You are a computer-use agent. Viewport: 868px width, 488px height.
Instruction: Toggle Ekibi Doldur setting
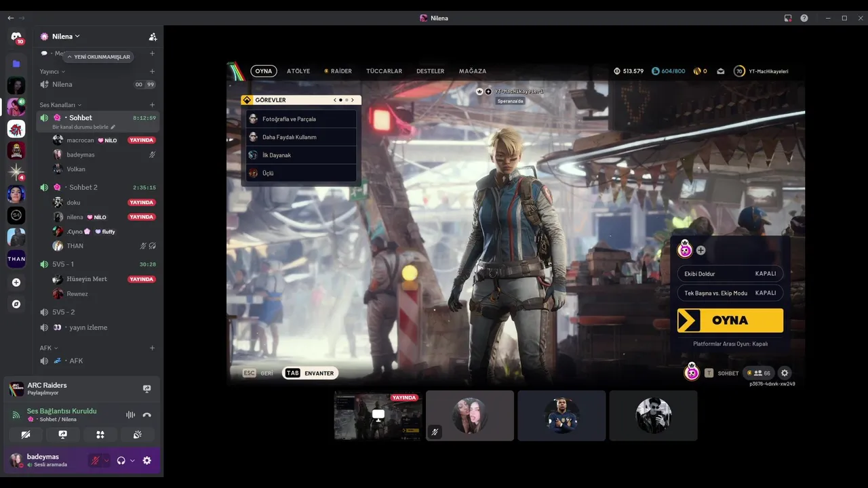click(730, 274)
